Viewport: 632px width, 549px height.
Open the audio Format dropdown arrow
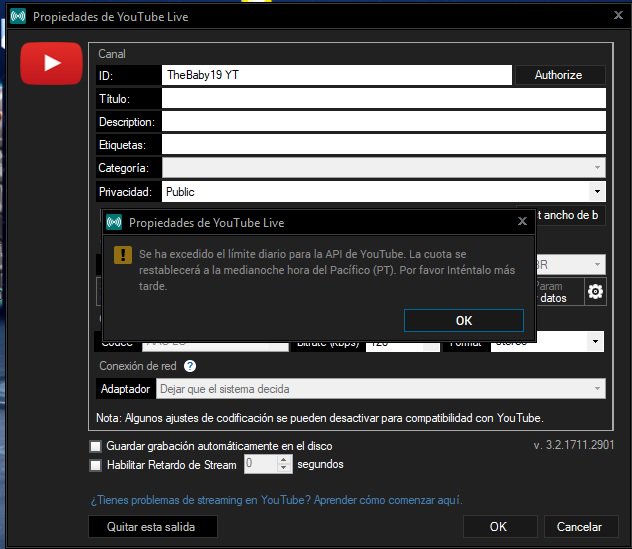595,342
